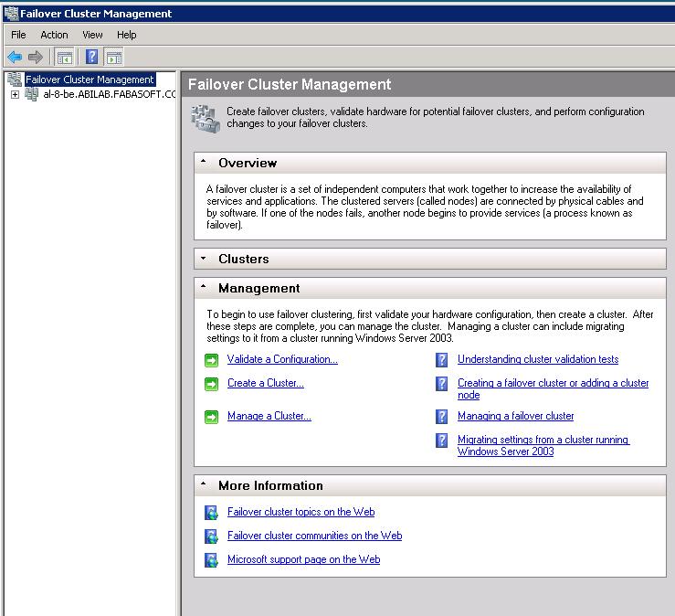Image resolution: width=675 pixels, height=616 pixels.
Task: Click the green arrow icon beside Manage a Cluster
Action: click(x=211, y=417)
